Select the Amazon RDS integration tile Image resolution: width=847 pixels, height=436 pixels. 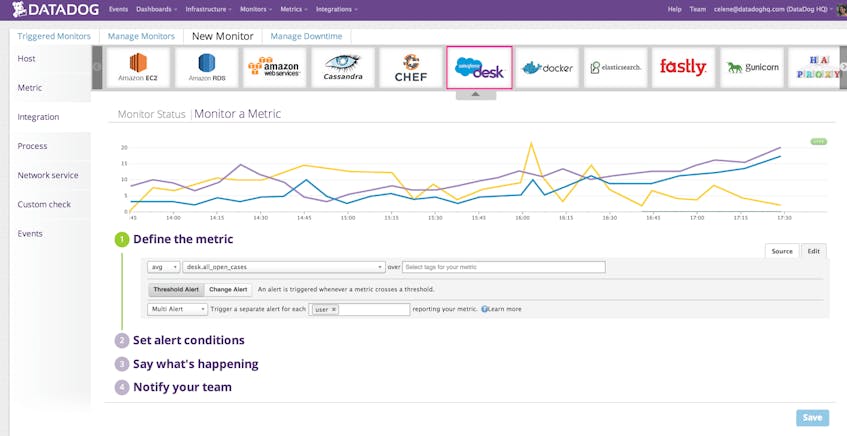point(206,68)
